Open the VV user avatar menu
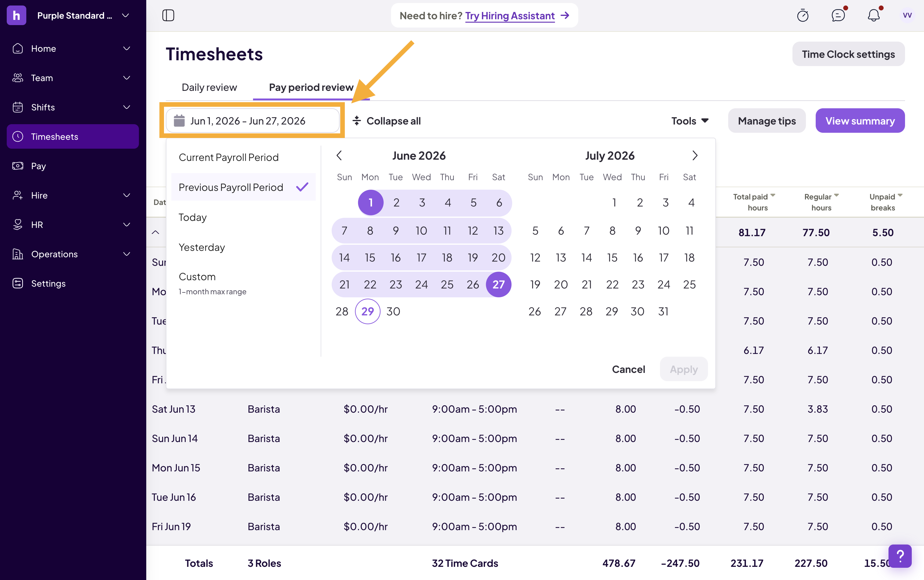Image resolution: width=924 pixels, height=580 pixels. point(907,15)
